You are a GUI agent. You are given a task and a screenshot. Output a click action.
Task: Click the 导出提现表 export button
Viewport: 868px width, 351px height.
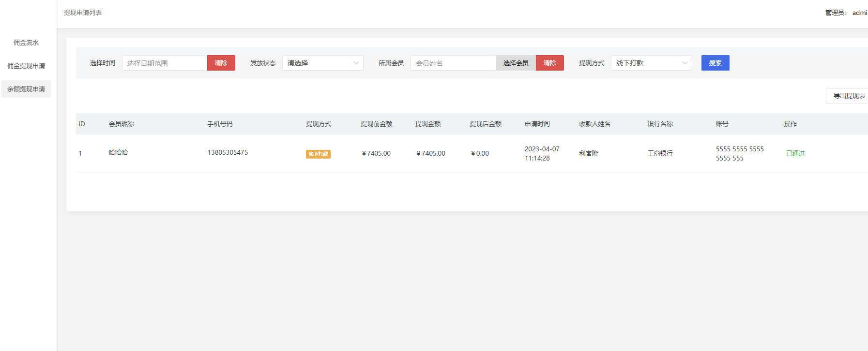[x=849, y=96]
